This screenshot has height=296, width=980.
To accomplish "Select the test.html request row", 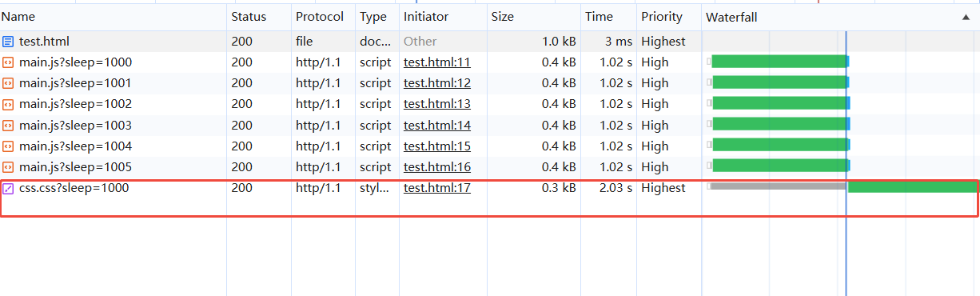I will 490,42.
